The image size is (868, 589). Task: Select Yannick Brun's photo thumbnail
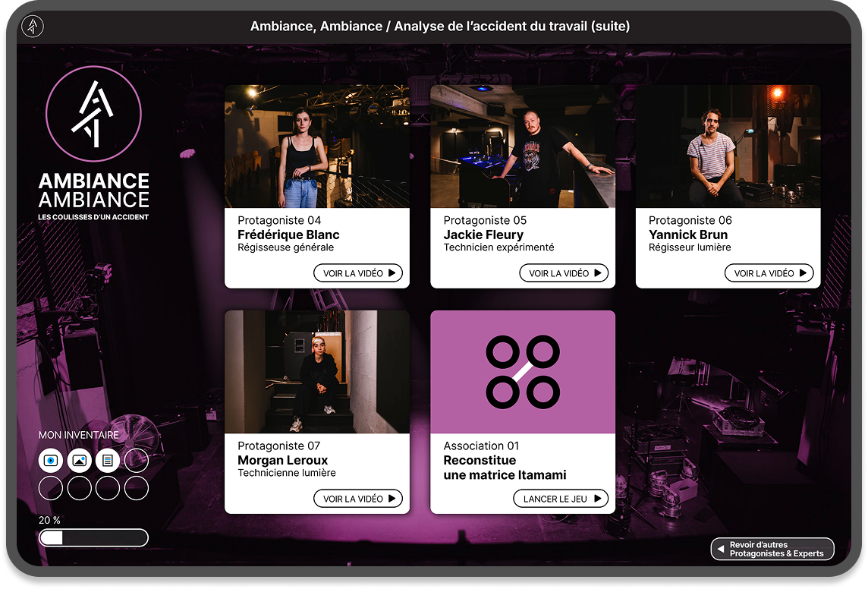tap(728, 146)
